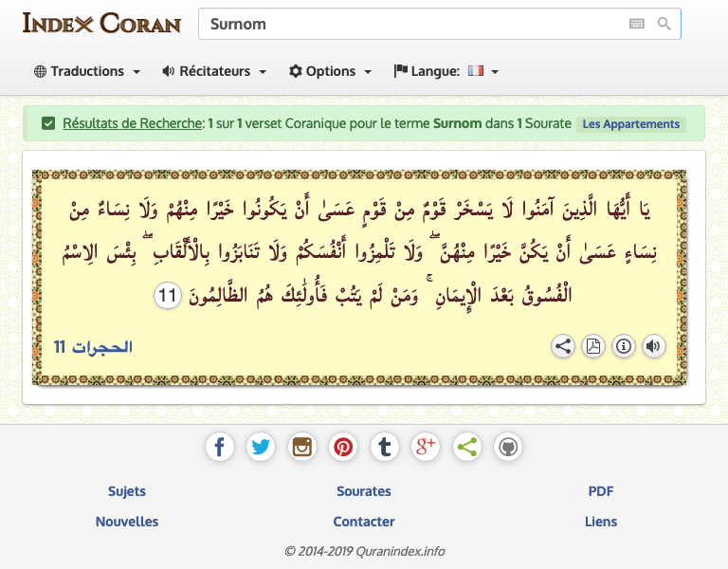
Task: Play verse audio speaker icon
Action: click(x=653, y=346)
